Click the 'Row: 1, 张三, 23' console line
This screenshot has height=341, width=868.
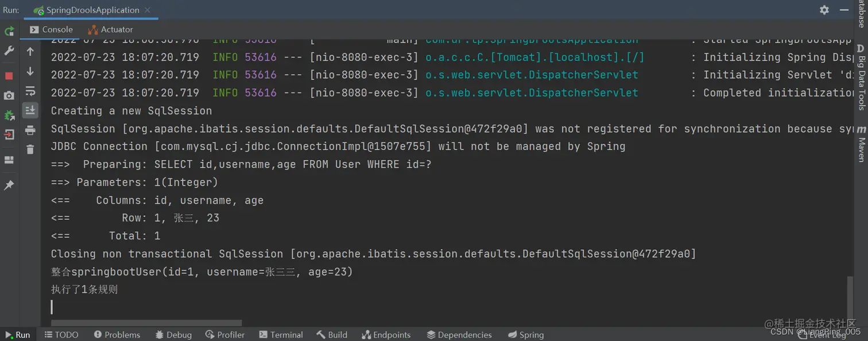[135, 218]
